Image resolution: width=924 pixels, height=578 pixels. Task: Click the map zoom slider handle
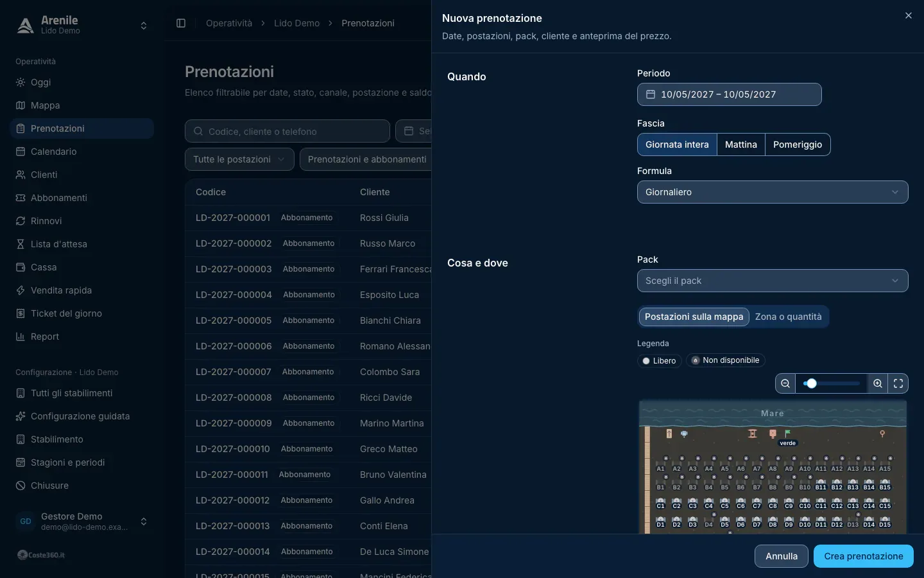[x=811, y=383]
